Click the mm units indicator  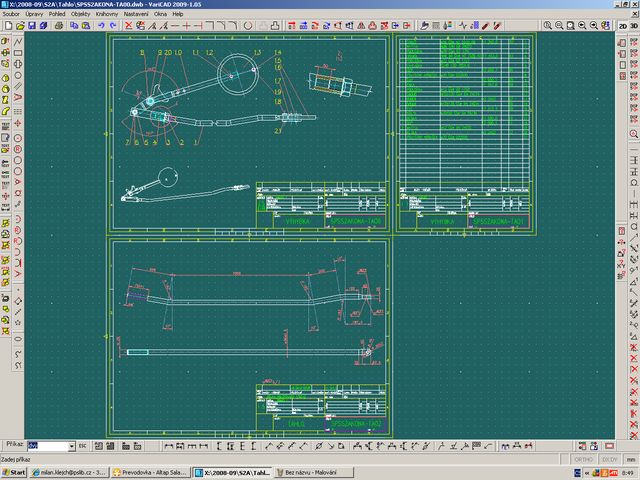point(631,460)
